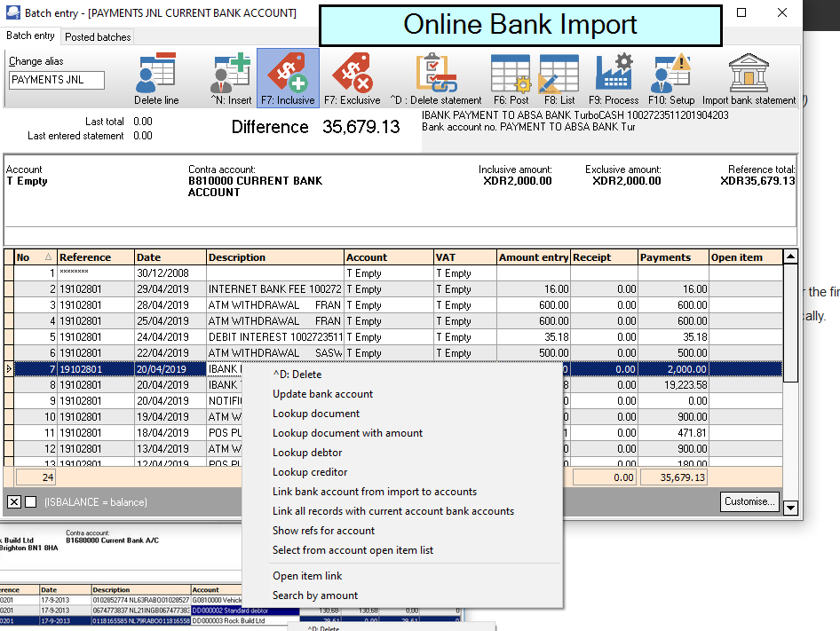Toggle the empty checkbox beside ISBALANCE filter
The height and width of the screenshot is (631, 840).
(x=30, y=502)
